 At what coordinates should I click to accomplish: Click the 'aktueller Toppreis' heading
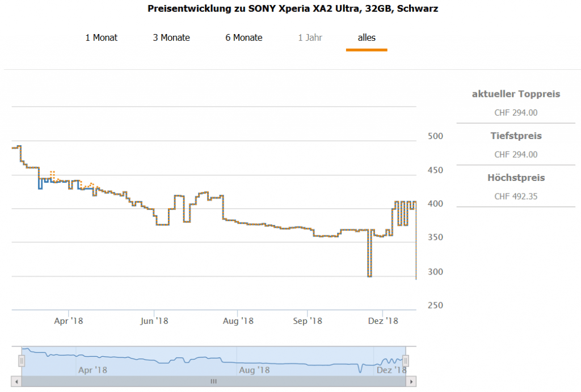pos(516,94)
